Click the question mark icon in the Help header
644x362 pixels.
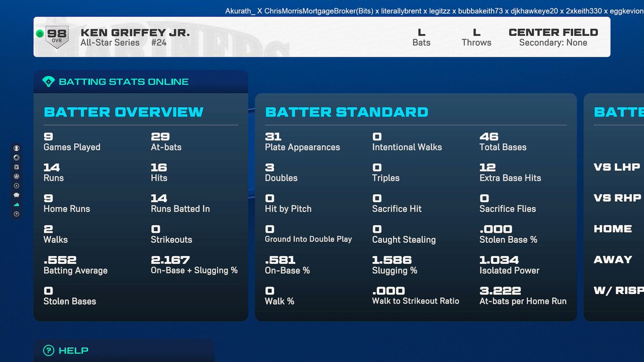48,351
